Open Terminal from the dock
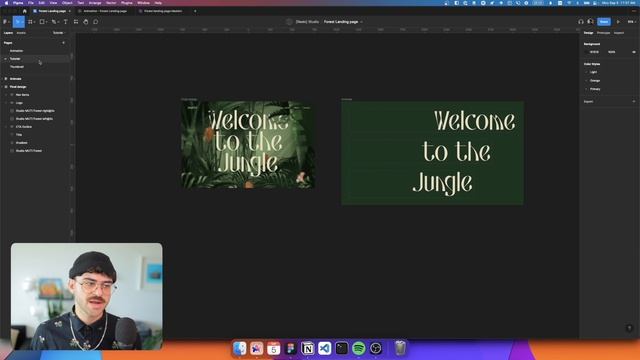 tap(342, 348)
